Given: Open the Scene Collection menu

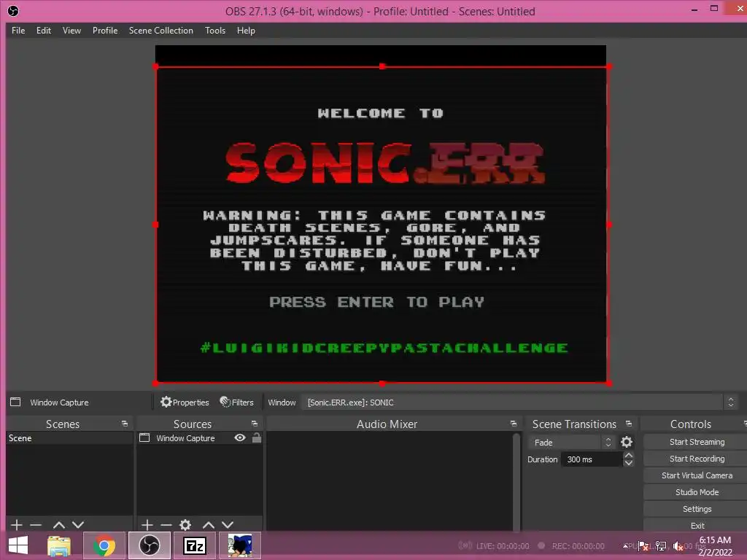Looking at the screenshot, I should (161, 31).
